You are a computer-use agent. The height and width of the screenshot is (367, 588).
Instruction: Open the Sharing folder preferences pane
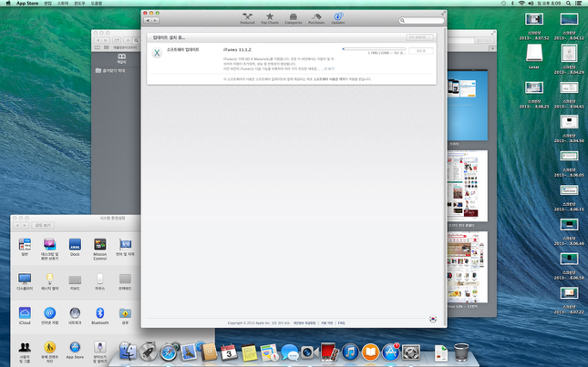[125, 315]
